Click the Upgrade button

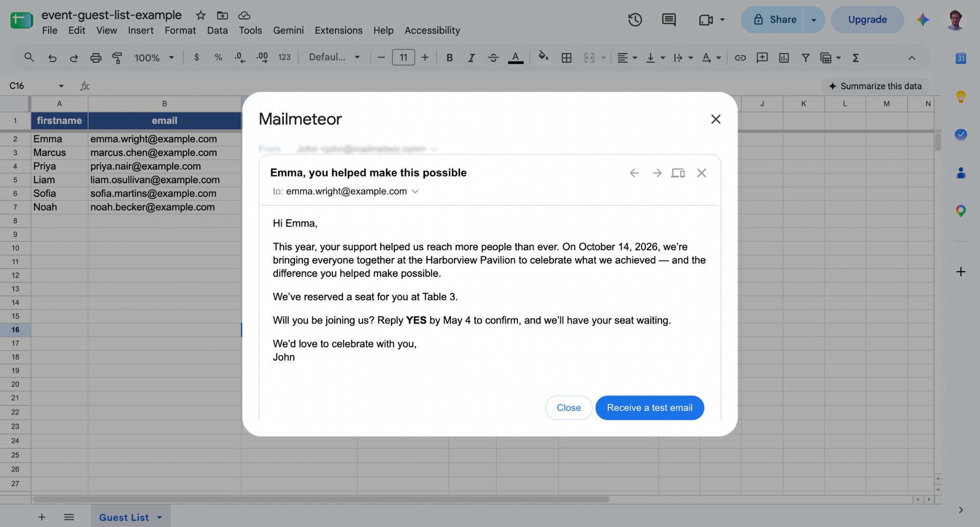point(867,20)
